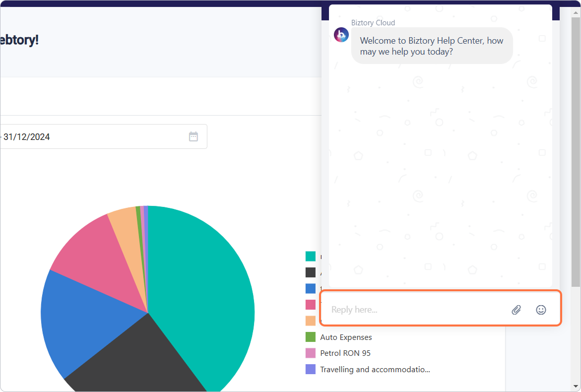
Task: Open the calendar date picker icon
Action: [194, 137]
